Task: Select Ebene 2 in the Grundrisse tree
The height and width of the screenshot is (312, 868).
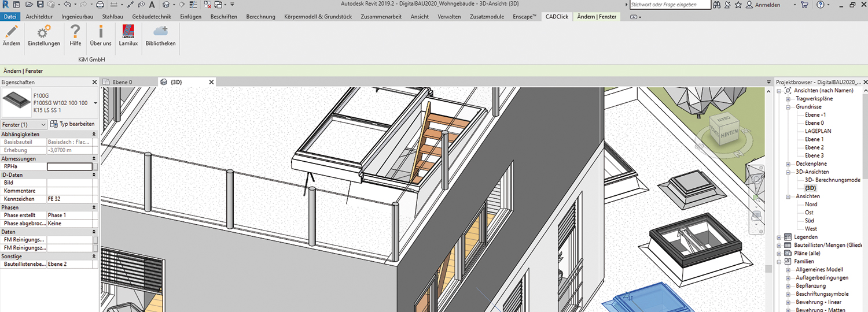Action: (x=814, y=147)
